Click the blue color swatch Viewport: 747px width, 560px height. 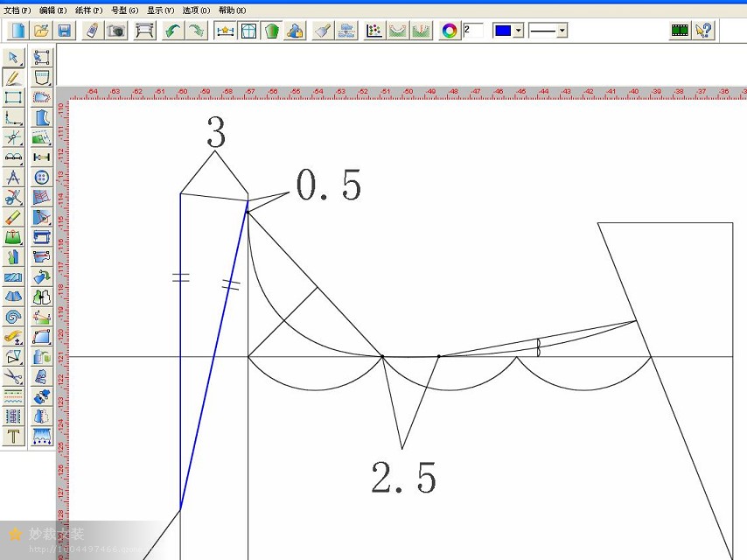coord(503,31)
